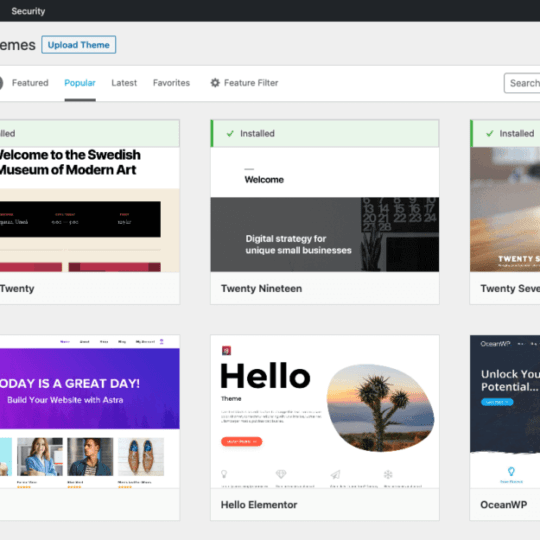Open the Favorites tab
The width and height of the screenshot is (540, 540).
[x=171, y=83]
